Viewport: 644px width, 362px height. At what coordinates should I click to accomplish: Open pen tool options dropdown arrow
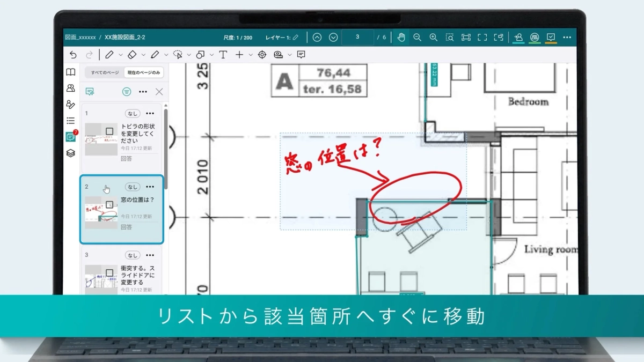[120, 55]
